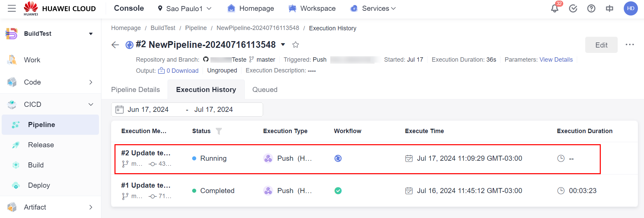The width and height of the screenshot is (644, 218).
Task: Open the View Details parameters link
Action: coord(556,60)
